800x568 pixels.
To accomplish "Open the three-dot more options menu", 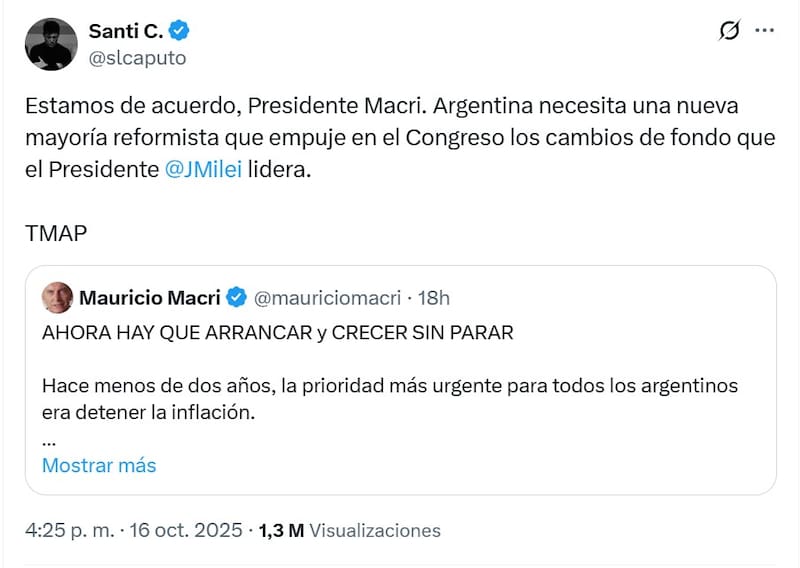I will coord(764,31).
